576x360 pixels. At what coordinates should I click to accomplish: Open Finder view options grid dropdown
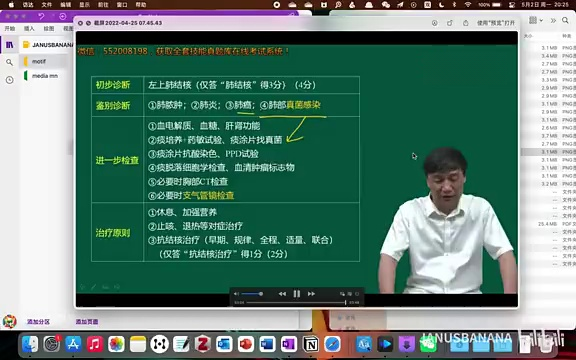click(536, 21)
